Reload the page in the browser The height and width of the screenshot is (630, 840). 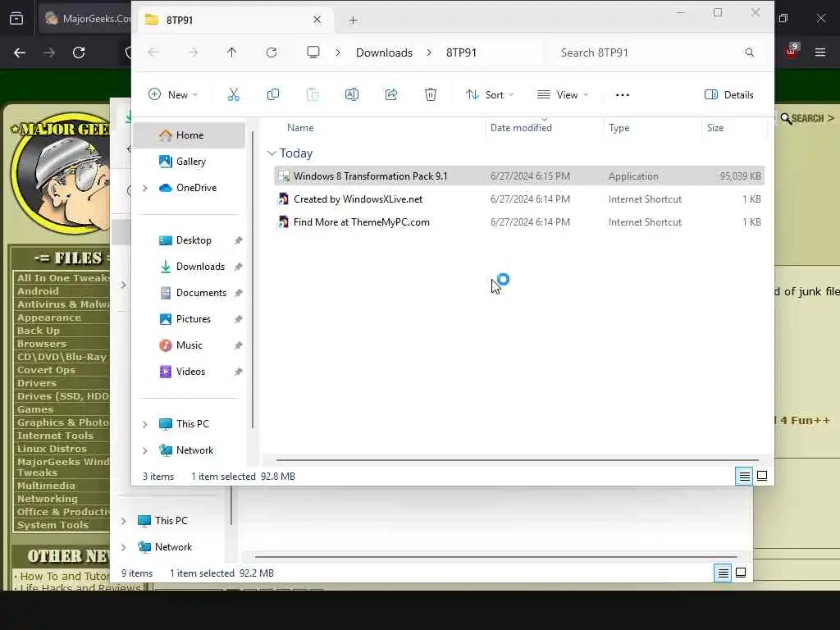tap(79, 52)
